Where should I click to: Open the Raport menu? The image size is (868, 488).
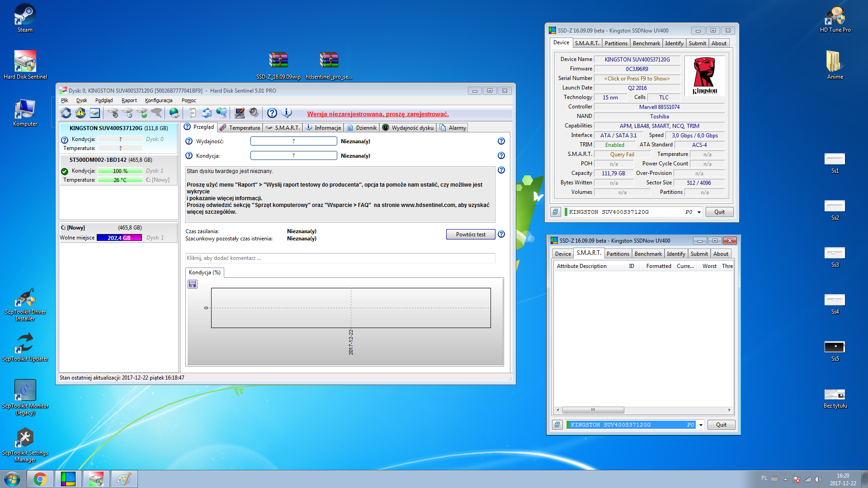pos(129,100)
